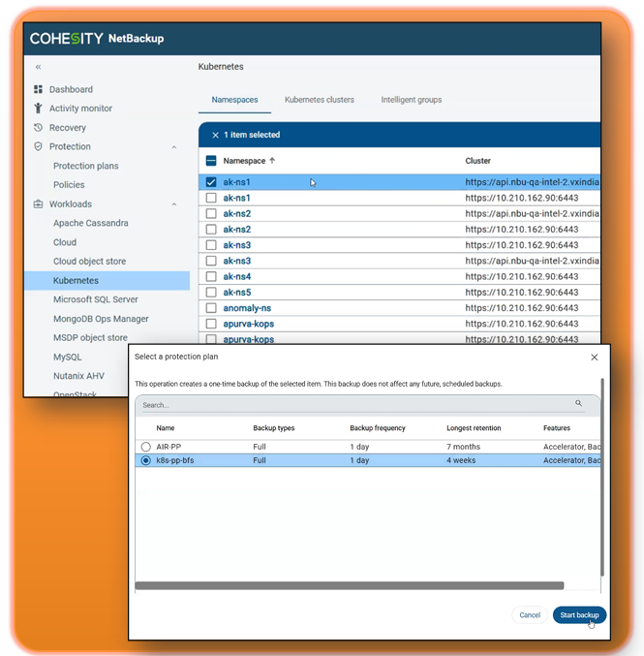Click the dialog vertical scrollbar
Viewport: 644px width, 656px height.
[602, 477]
